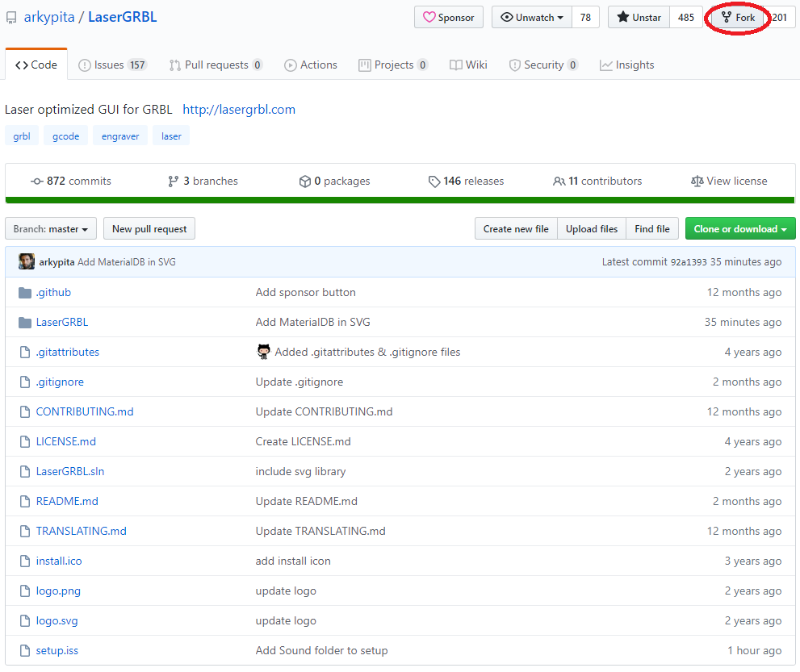Open the setup.iss file

click(57, 650)
